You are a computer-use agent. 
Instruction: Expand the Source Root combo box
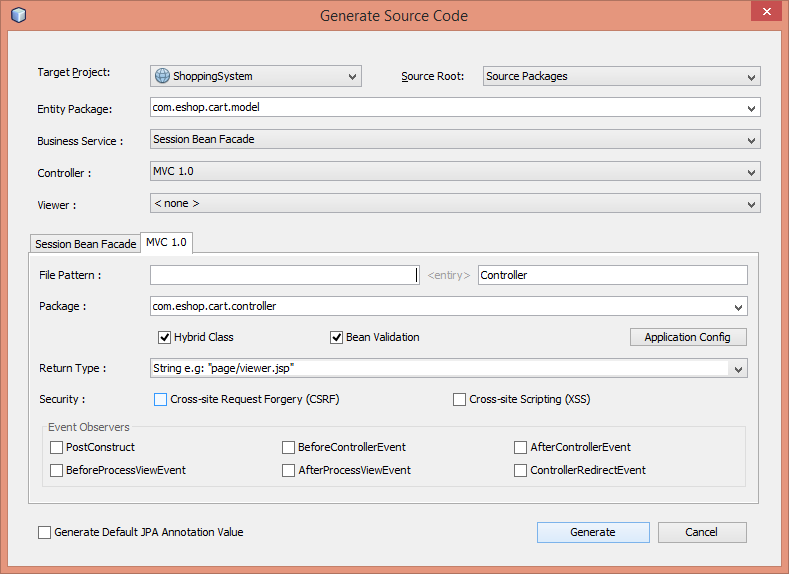pyautogui.click(x=621, y=76)
